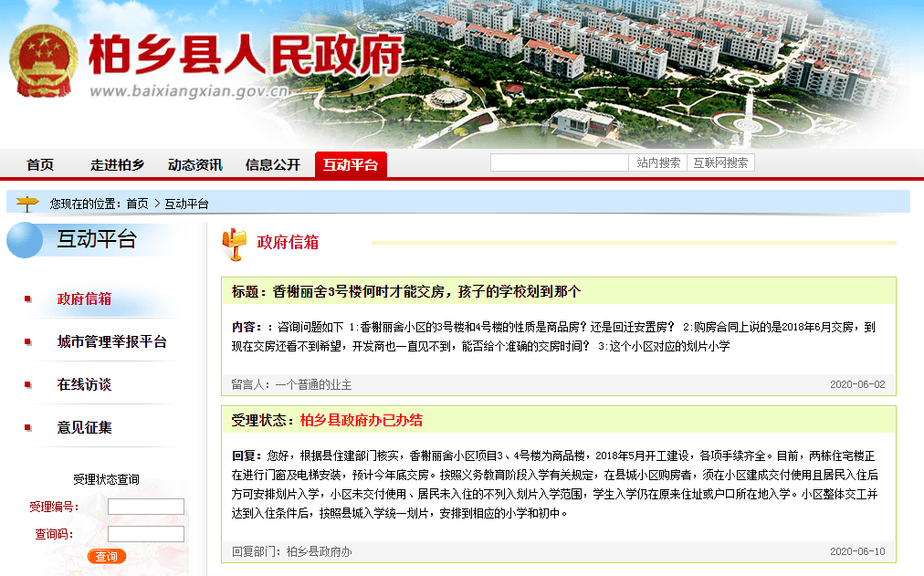Screen dimensions: 924x576
Task: Click the 互联网搜索 button
Action: (x=720, y=162)
